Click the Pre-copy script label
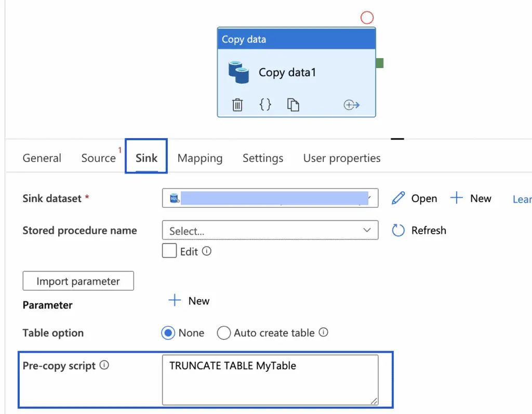Viewport: 532px width, 414px height. (x=59, y=366)
